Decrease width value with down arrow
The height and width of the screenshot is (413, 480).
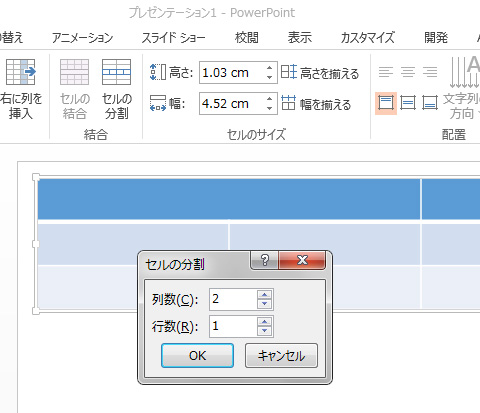269,108
